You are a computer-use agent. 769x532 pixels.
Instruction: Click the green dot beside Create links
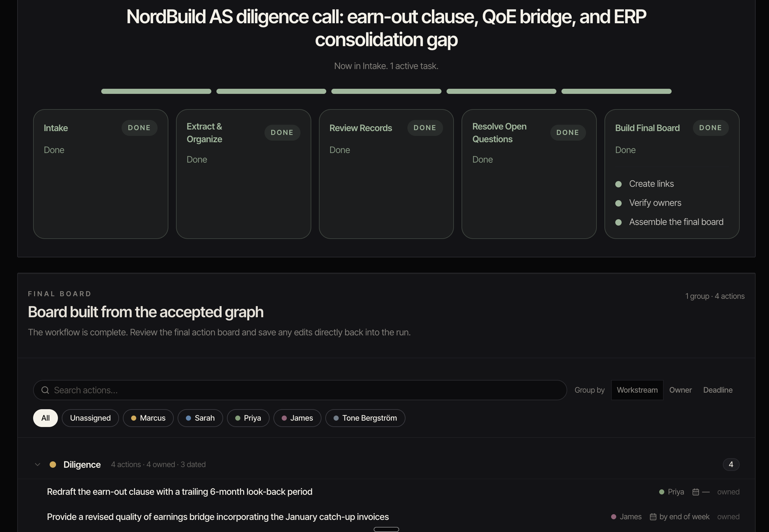point(618,184)
